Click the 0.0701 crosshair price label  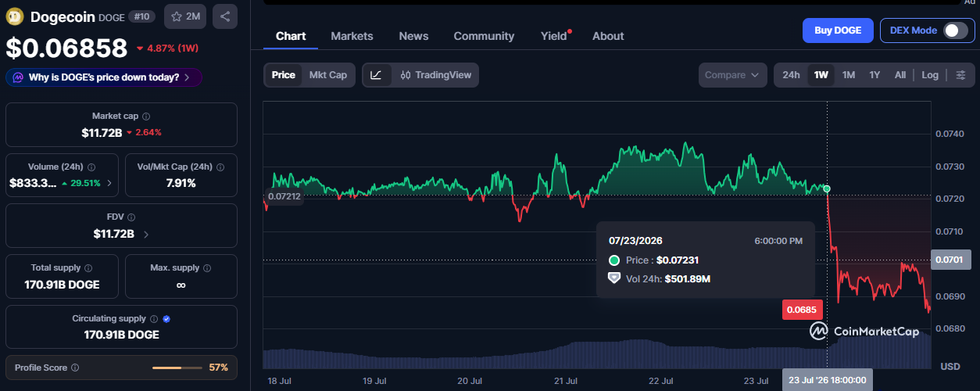pos(952,260)
